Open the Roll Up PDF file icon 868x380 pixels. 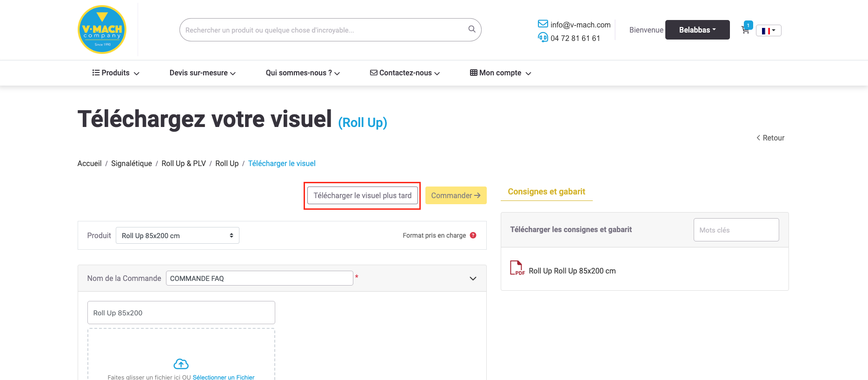point(517,268)
